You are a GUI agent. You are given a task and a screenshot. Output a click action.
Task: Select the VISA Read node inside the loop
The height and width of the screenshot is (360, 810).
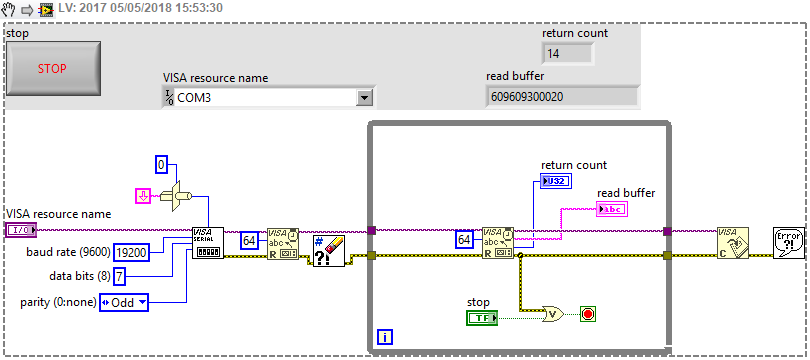click(x=498, y=243)
